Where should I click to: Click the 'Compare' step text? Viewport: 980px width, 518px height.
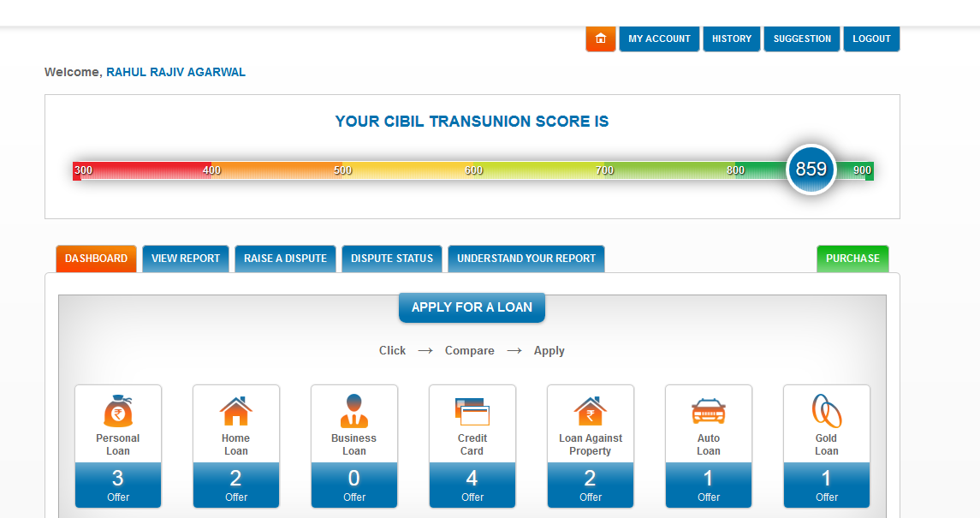tap(469, 350)
